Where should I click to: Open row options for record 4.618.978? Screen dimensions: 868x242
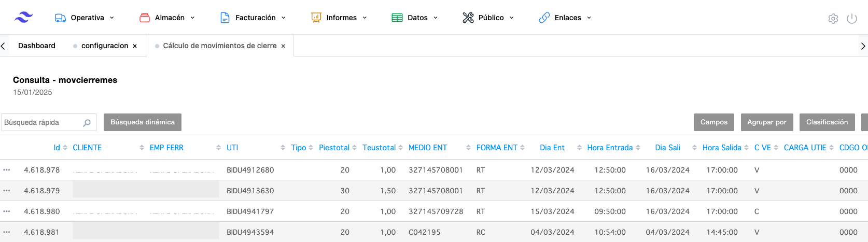point(7,170)
